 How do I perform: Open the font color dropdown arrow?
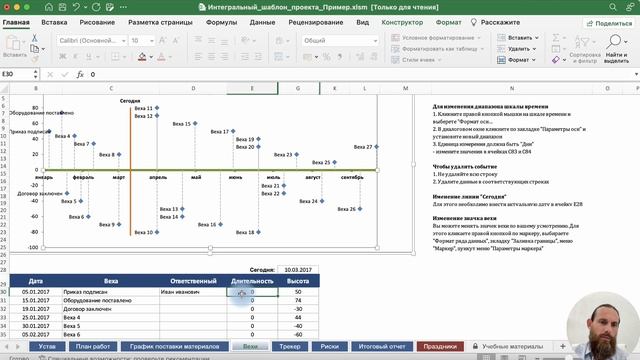[x=170, y=57]
